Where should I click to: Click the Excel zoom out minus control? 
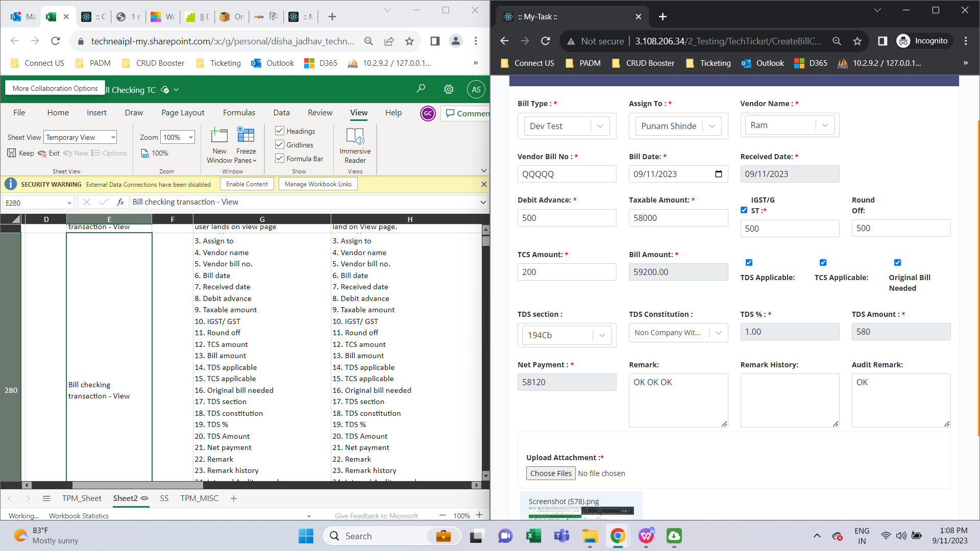pos(443,515)
